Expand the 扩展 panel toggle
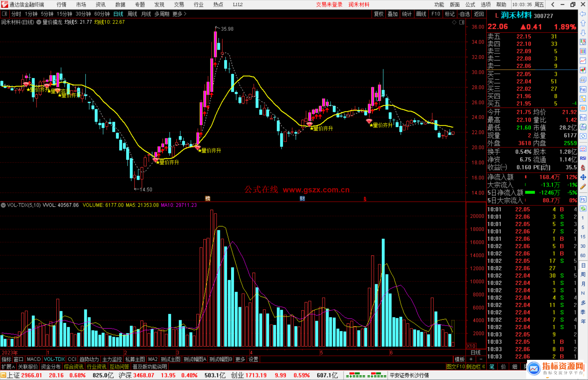This screenshot has width=588, height=380. click(x=8, y=367)
